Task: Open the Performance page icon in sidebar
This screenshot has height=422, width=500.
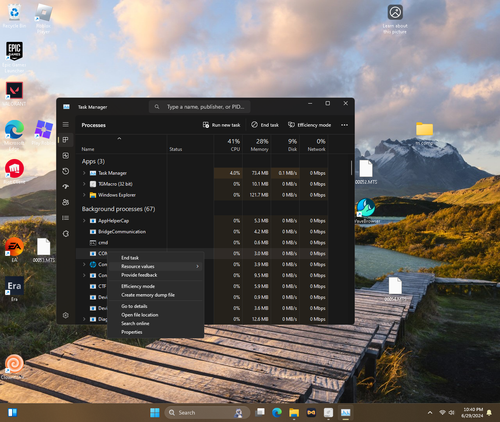Action: [x=66, y=156]
